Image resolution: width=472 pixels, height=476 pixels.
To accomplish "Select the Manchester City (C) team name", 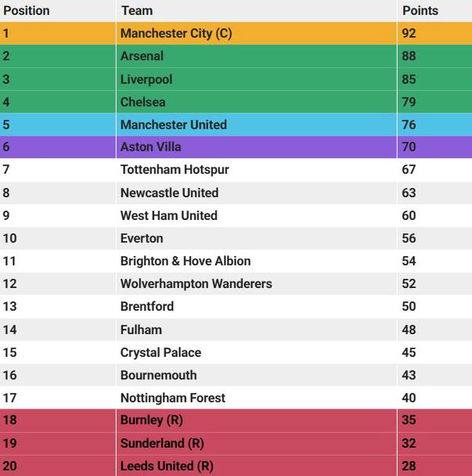I will click(x=176, y=34).
